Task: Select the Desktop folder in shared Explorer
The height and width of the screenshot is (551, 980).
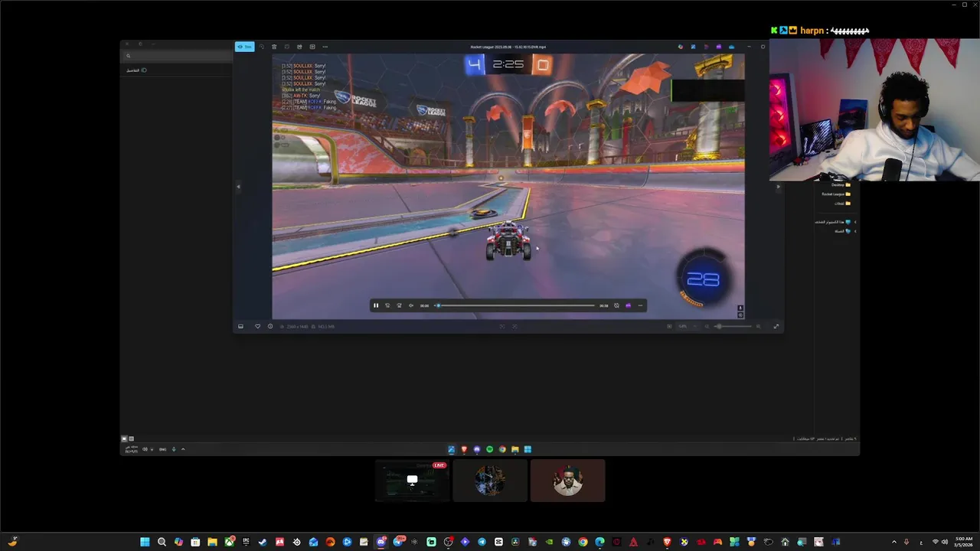Action: coord(841,184)
